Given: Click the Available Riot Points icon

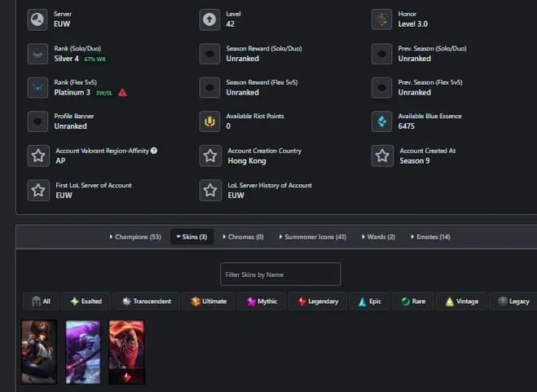Looking at the screenshot, I should pos(211,121).
